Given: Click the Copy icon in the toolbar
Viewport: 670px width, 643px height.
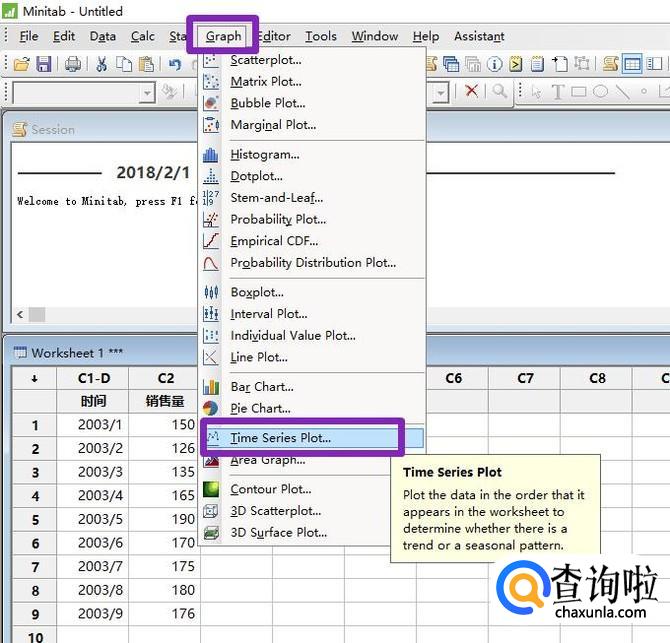Looking at the screenshot, I should [124, 64].
